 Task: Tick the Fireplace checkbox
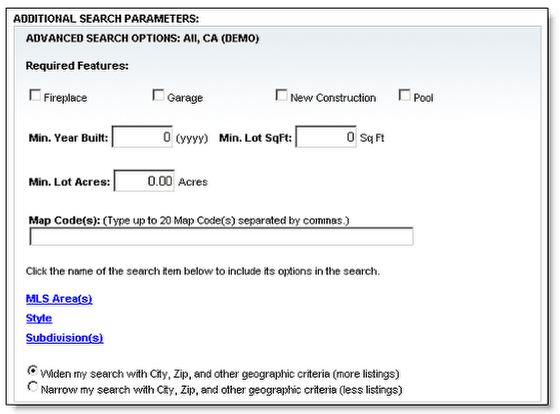click(35, 95)
